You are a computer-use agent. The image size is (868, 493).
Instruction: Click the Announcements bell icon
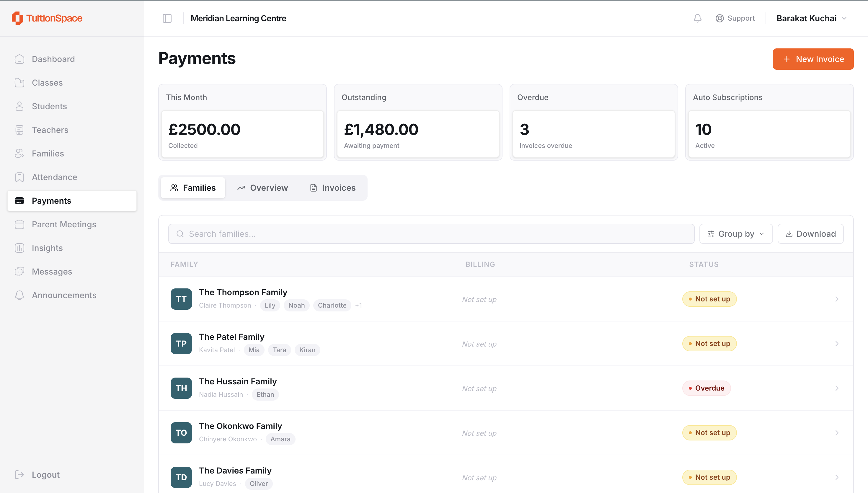point(20,296)
